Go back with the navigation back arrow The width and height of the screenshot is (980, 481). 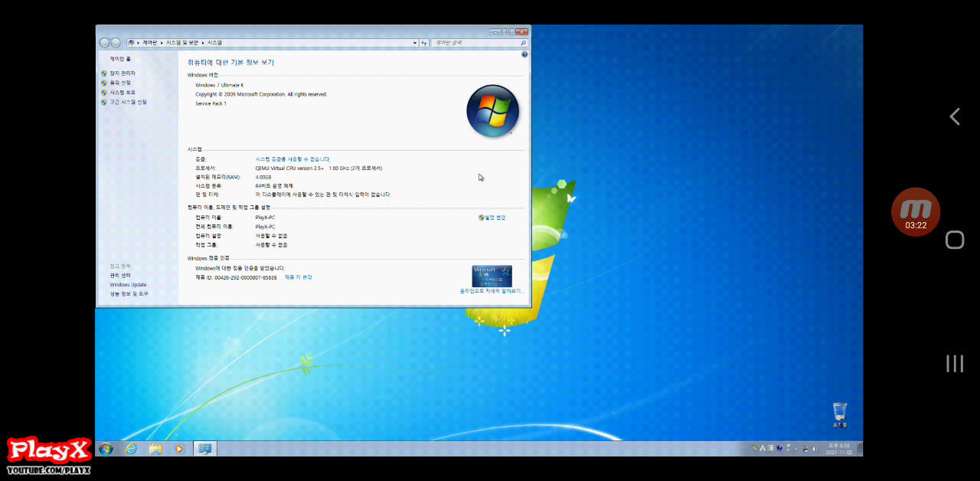105,43
